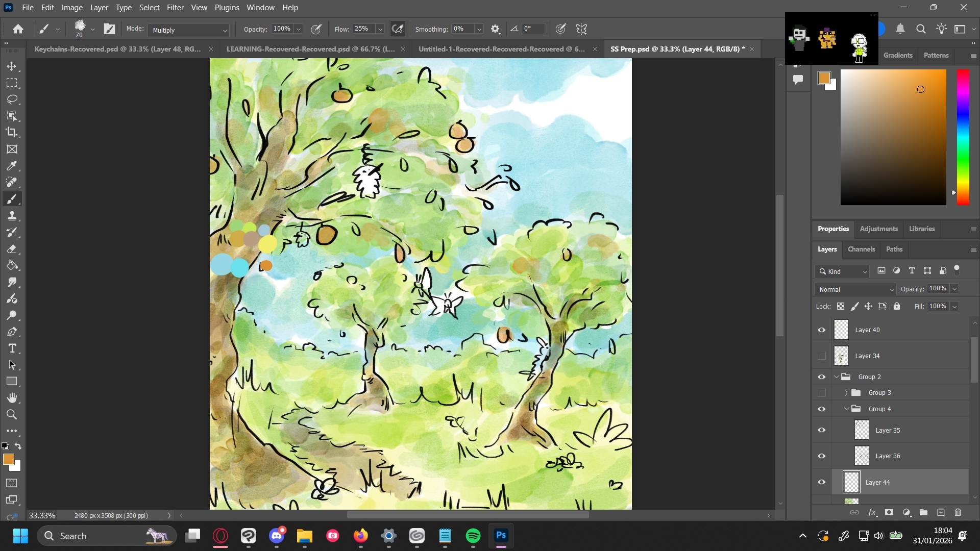This screenshot has height=551, width=980.
Task: Click the delete layer trash icon
Action: click(958, 512)
